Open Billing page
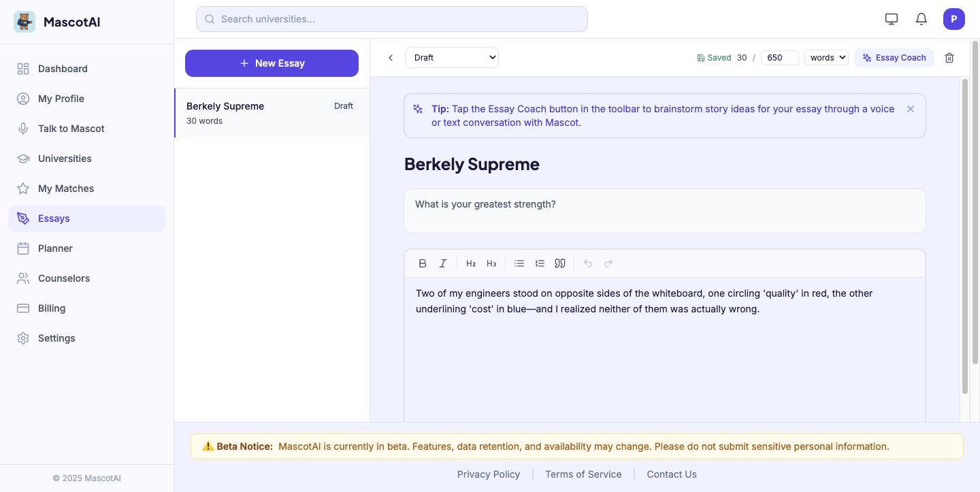The image size is (980, 492). [x=86, y=308]
